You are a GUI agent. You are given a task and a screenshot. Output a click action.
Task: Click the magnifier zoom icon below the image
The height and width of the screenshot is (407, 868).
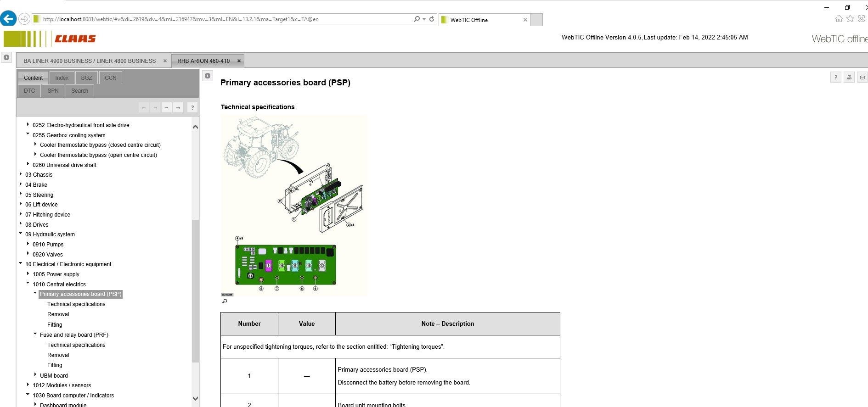(x=225, y=301)
